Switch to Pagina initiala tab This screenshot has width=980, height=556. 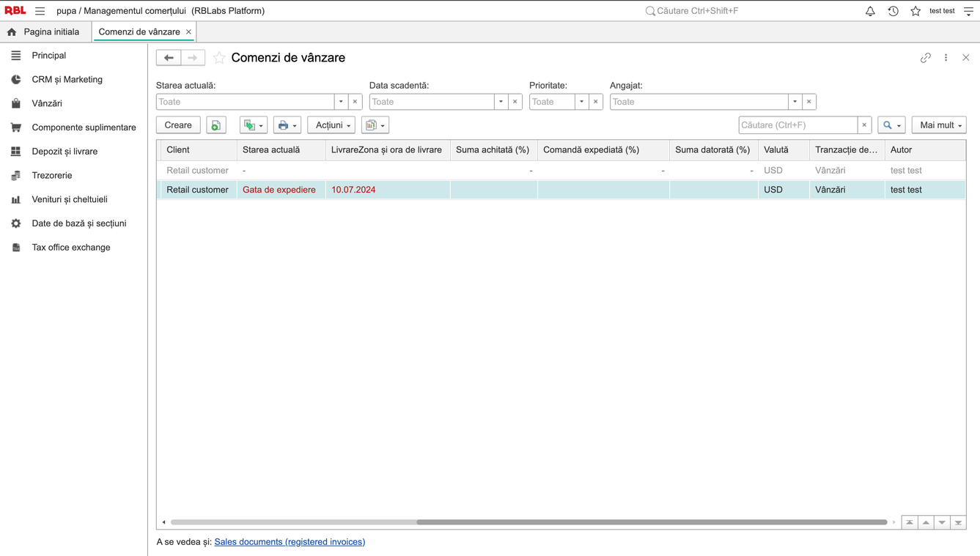[43, 32]
